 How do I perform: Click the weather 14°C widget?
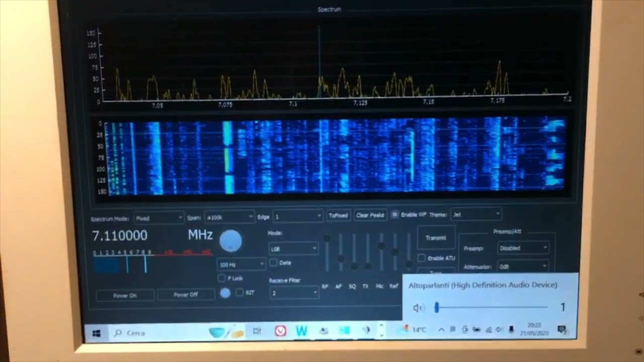(x=412, y=330)
